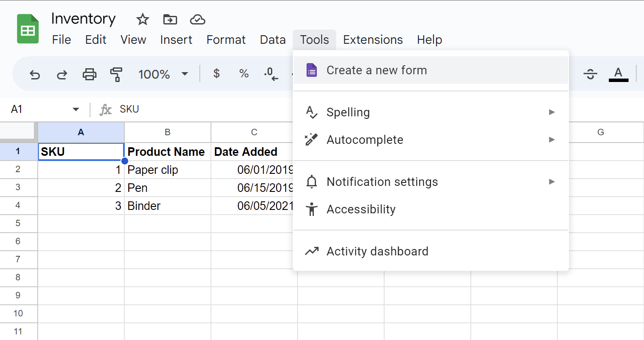The height and width of the screenshot is (340, 644).
Task: Open the View menu
Action: 133,40
